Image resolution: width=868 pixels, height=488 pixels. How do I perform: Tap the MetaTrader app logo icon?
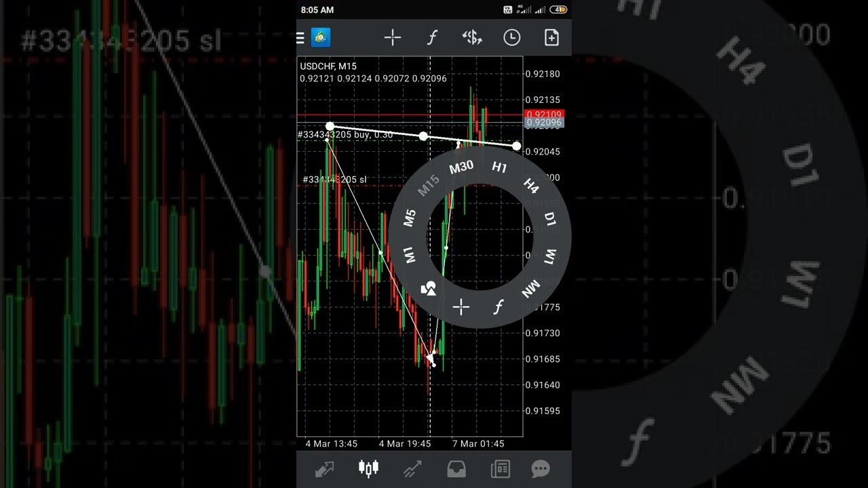[x=321, y=38]
